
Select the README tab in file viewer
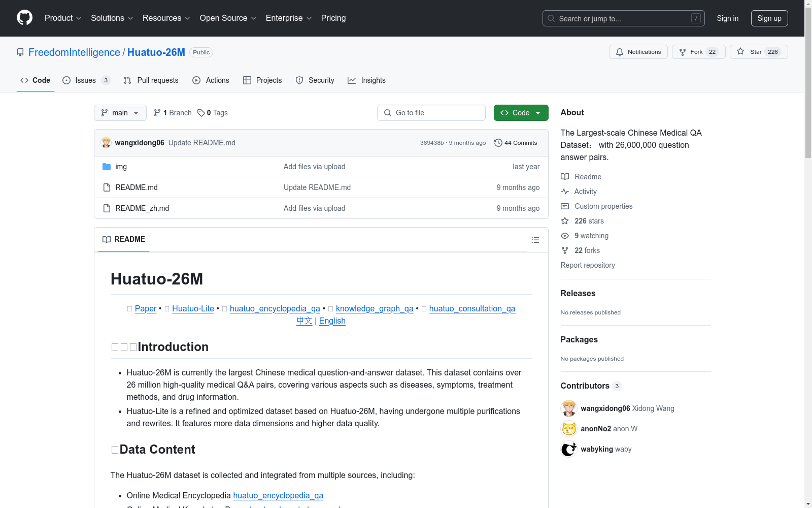pyautogui.click(x=124, y=239)
